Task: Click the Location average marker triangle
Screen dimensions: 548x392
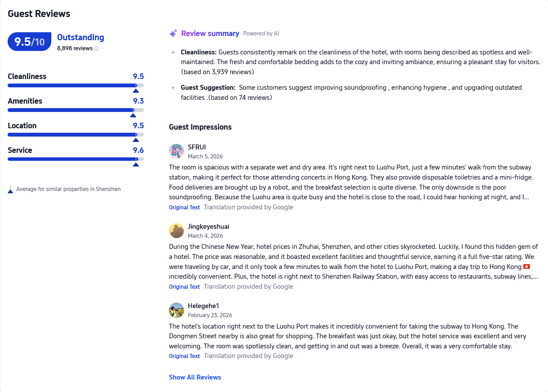Action: (x=136, y=140)
